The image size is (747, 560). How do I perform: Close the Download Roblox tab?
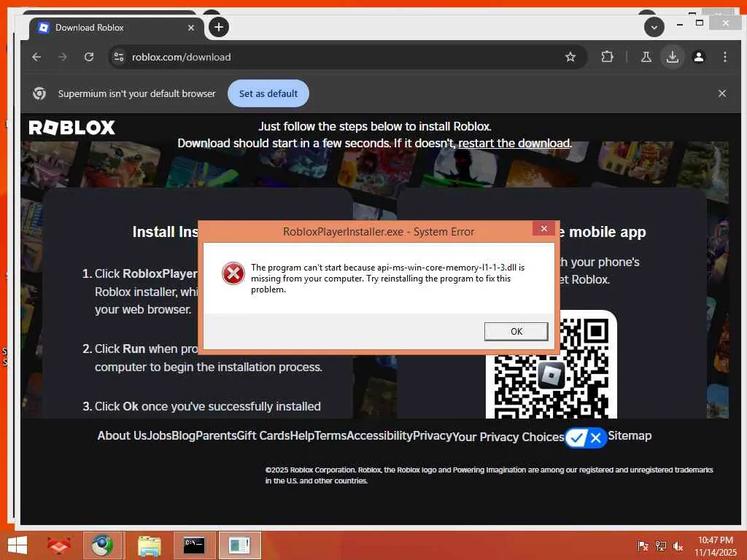pyautogui.click(x=191, y=28)
